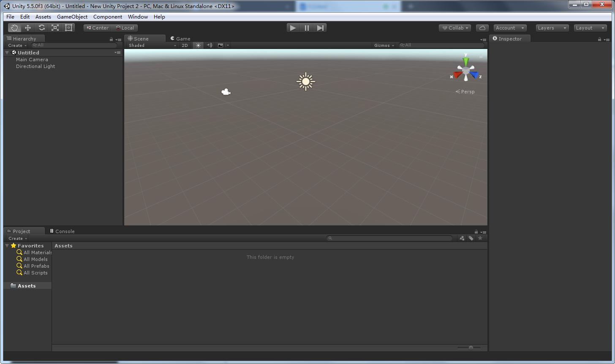Select the Hand tool
The width and height of the screenshot is (615, 364).
[14, 27]
